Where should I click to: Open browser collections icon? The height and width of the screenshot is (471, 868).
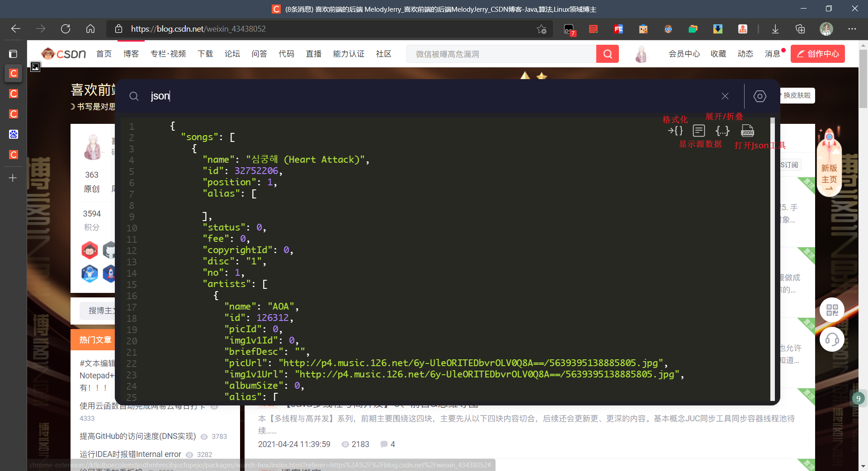pos(800,29)
